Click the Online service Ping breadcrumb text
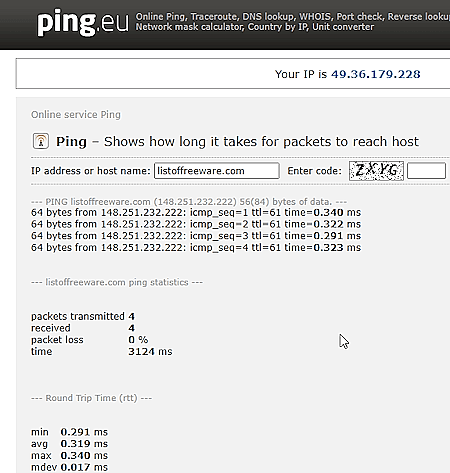The width and height of the screenshot is (450, 473). click(x=76, y=115)
